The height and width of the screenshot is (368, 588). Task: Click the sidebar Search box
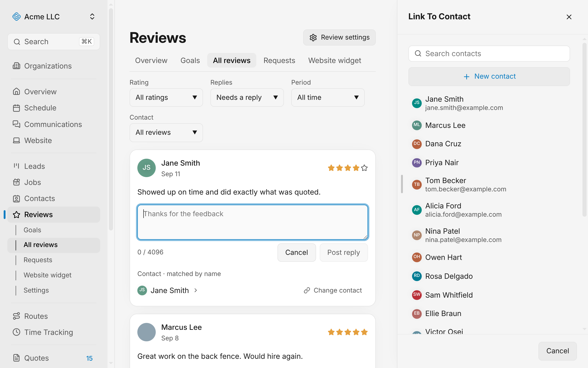[x=54, y=42]
